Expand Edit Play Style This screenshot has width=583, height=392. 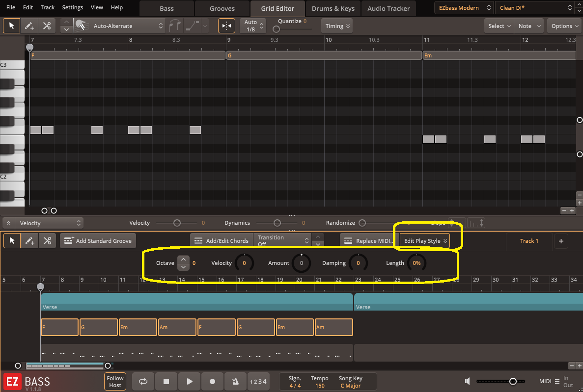425,241
